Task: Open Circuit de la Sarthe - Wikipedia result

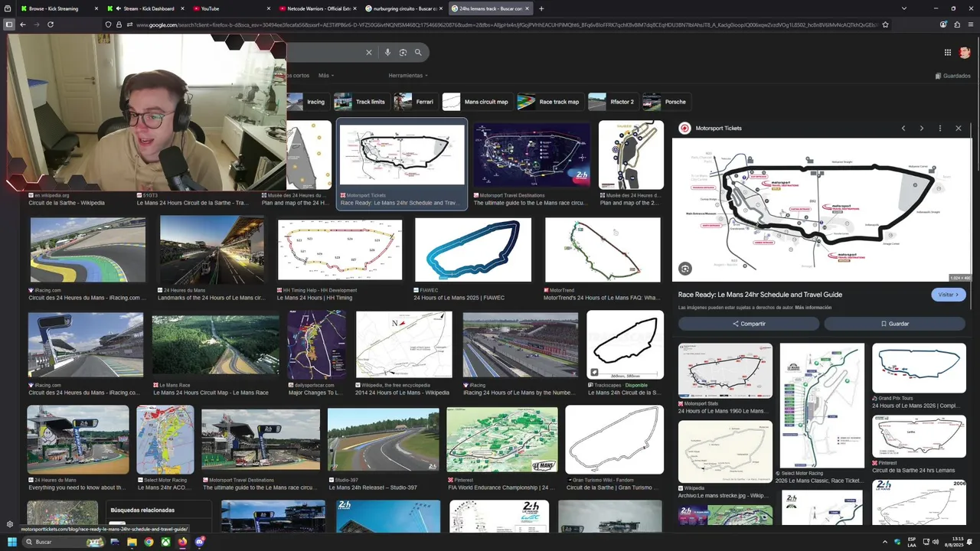Action: (67, 203)
